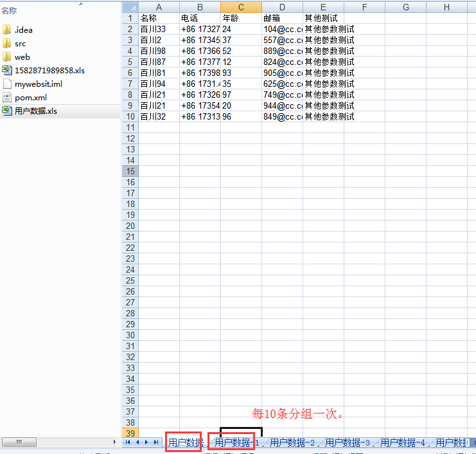Select column F header

[x=365, y=7]
